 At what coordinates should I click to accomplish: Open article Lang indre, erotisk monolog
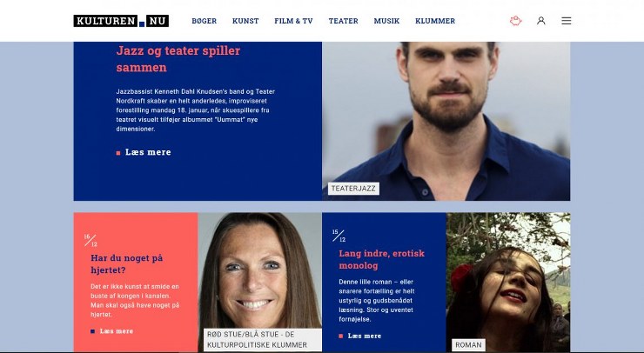pyautogui.click(x=381, y=259)
